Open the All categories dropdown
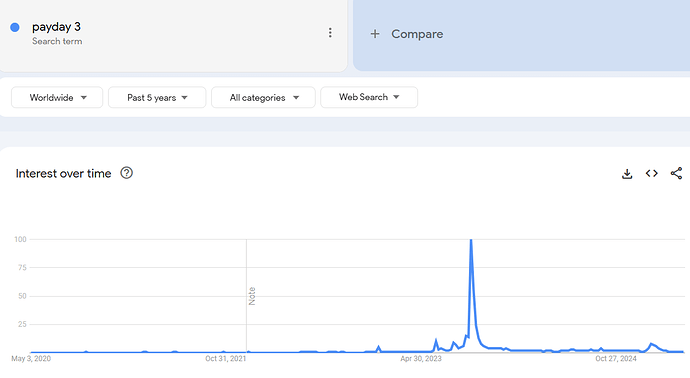This screenshot has width=690, height=378. pyautogui.click(x=264, y=97)
